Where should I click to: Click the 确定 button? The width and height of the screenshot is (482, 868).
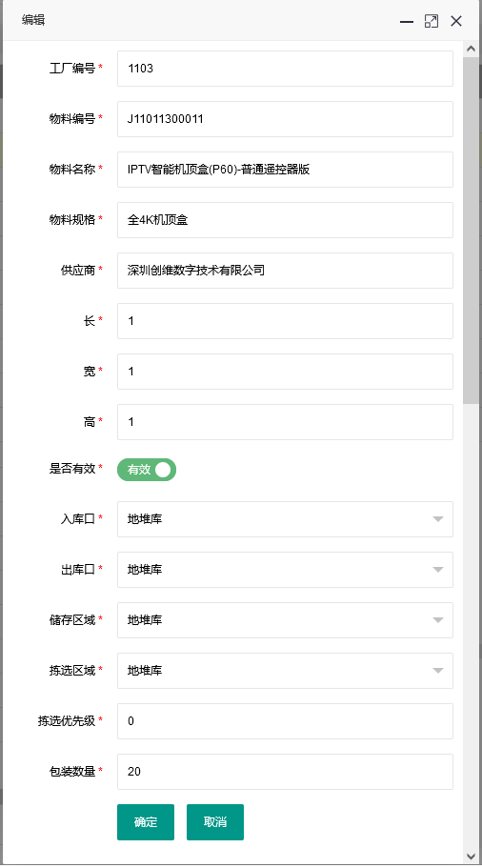point(146,822)
